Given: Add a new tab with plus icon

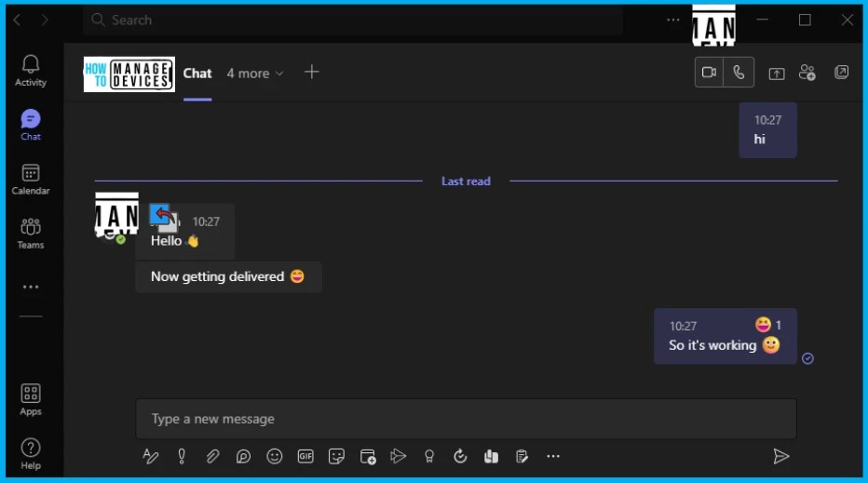Looking at the screenshot, I should tap(312, 72).
